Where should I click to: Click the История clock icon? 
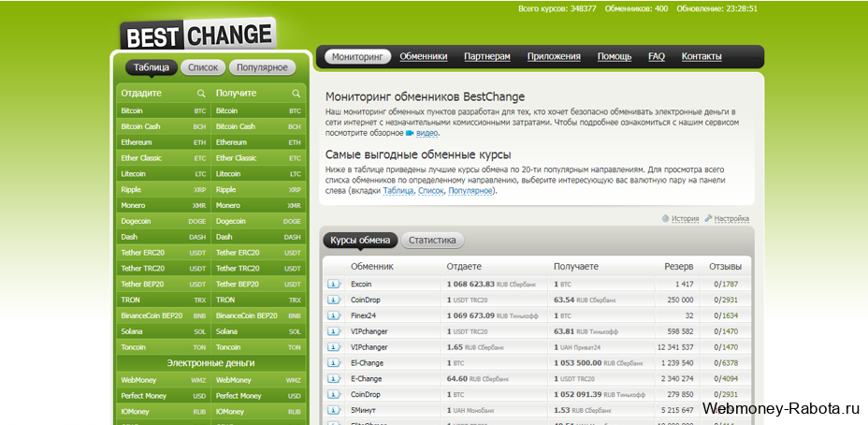coord(665,218)
